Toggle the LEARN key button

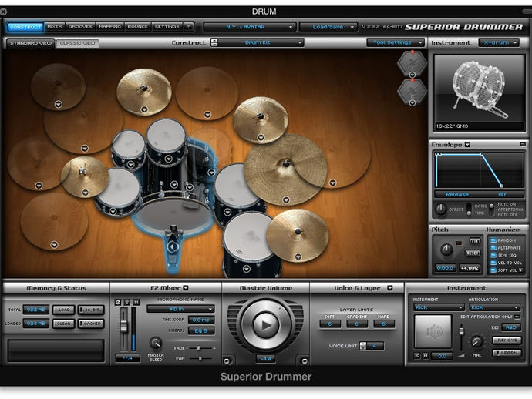pos(507,353)
